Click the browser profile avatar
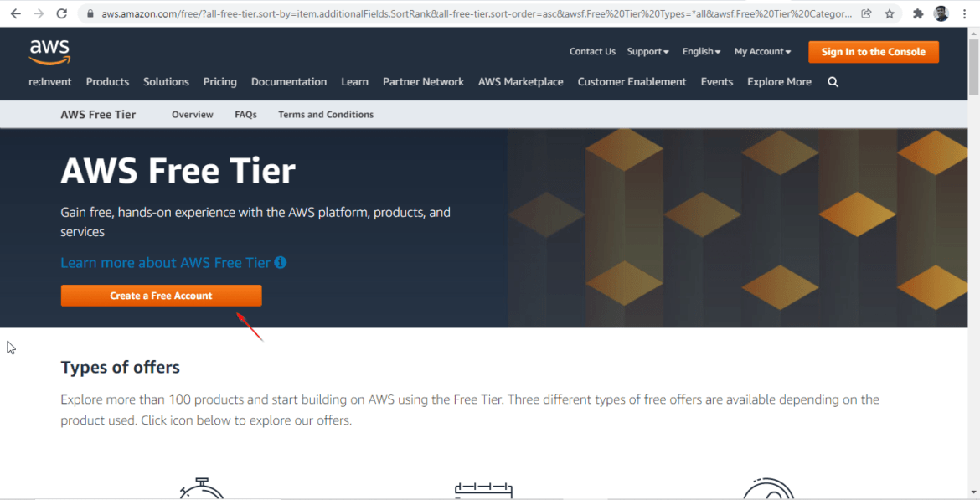 [x=941, y=13]
